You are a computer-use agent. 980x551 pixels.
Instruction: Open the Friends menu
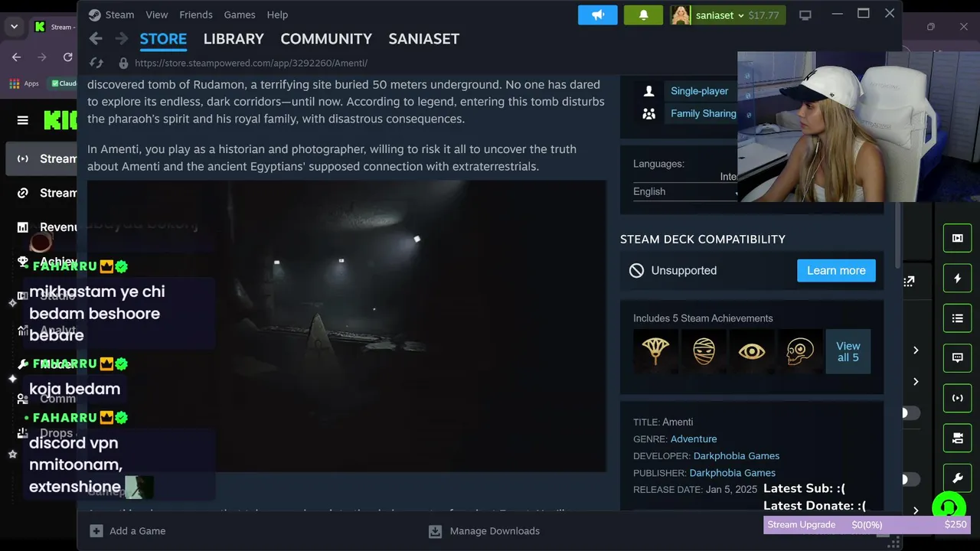196,15
